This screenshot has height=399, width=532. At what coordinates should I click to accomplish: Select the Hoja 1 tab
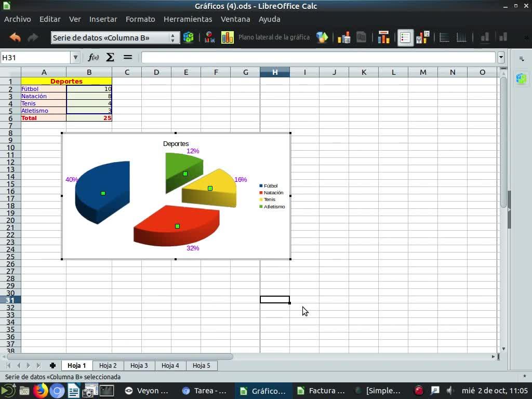point(77,365)
